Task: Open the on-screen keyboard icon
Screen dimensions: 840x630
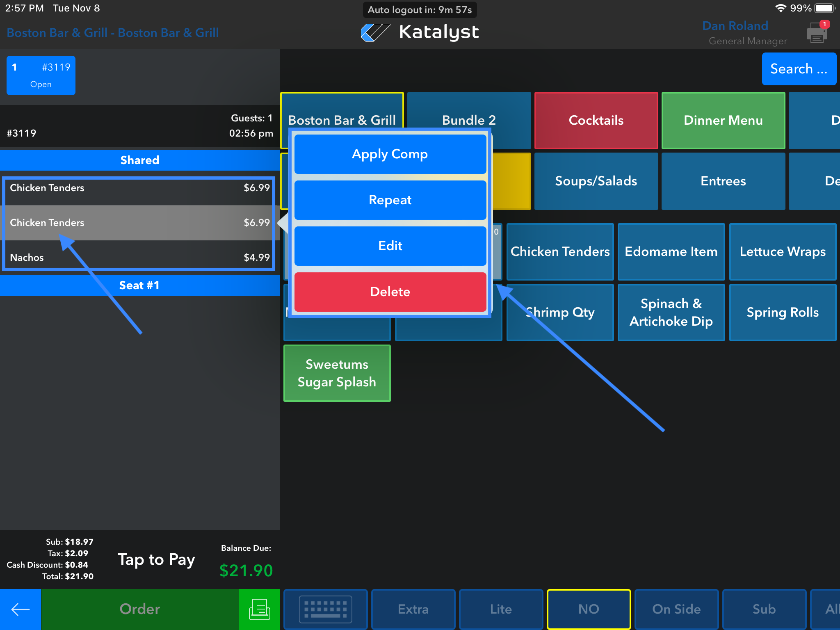Action: (x=325, y=609)
